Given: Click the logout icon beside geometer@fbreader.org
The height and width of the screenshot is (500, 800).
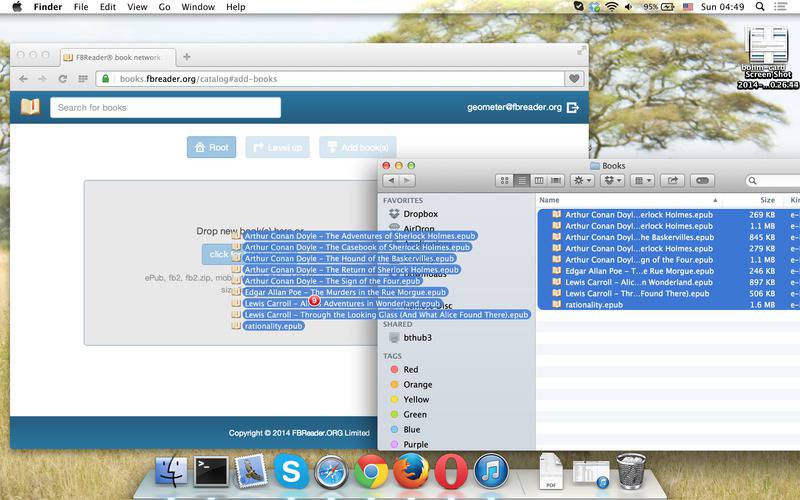Looking at the screenshot, I should pyautogui.click(x=572, y=107).
